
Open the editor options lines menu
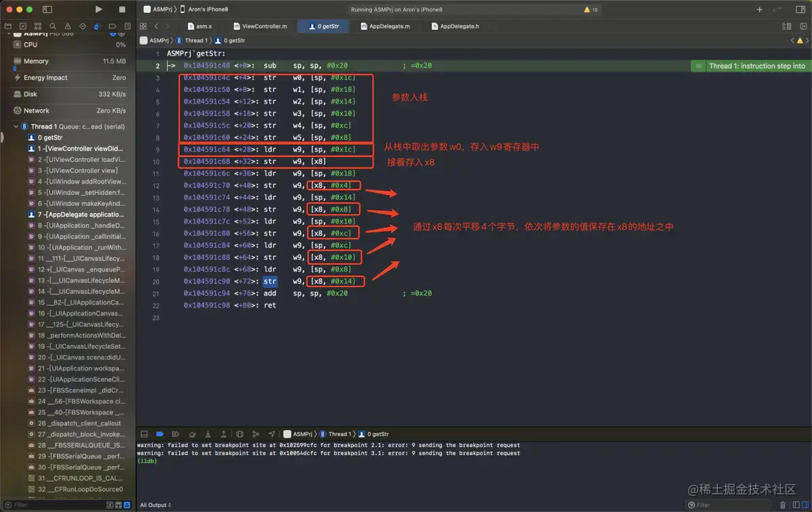coord(786,26)
